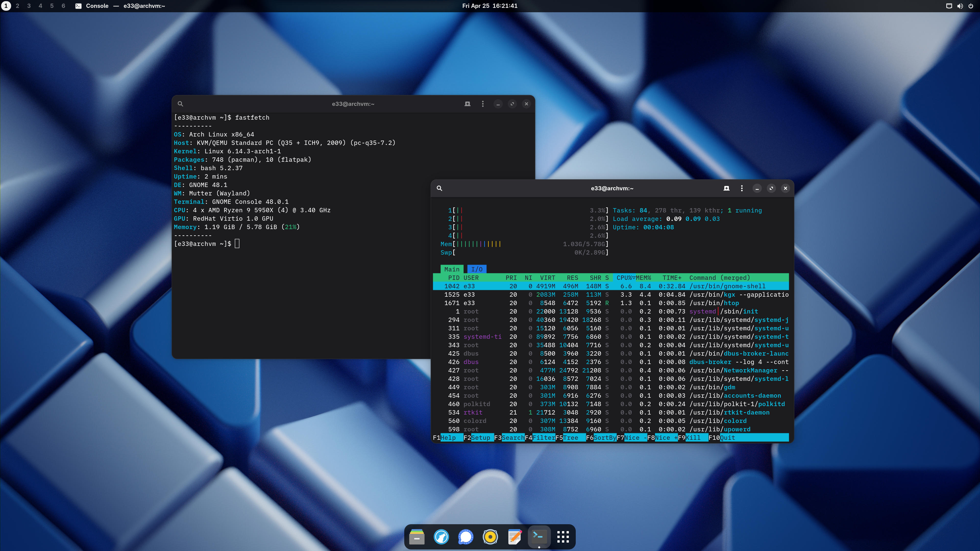Screen dimensions: 980x551
Task: Sort htop by the Command column header
Action: pos(720,278)
